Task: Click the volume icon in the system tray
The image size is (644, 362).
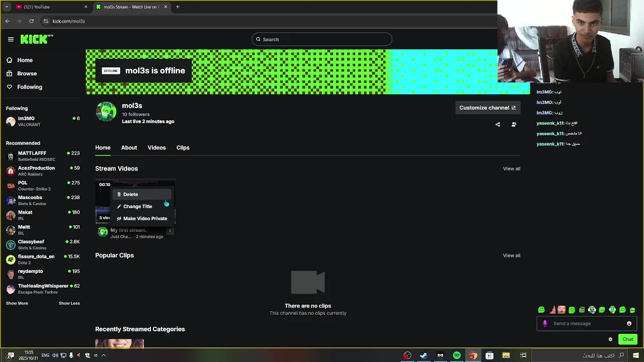Action: pos(55,355)
